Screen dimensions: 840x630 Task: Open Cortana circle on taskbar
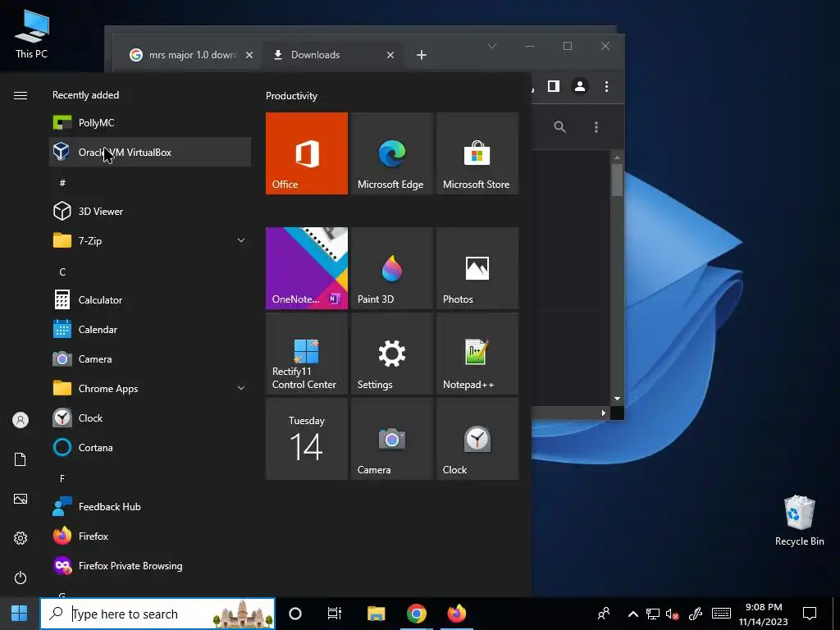pyautogui.click(x=295, y=614)
